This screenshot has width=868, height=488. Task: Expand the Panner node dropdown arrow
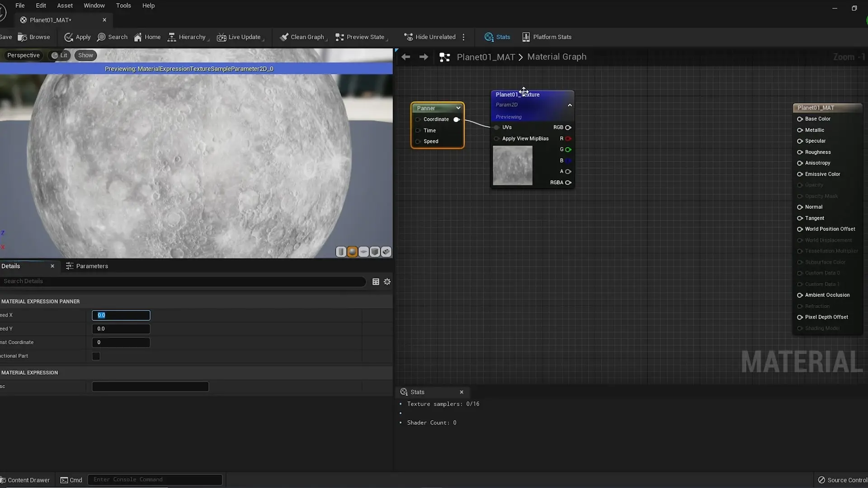pyautogui.click(x=458, y=108)
